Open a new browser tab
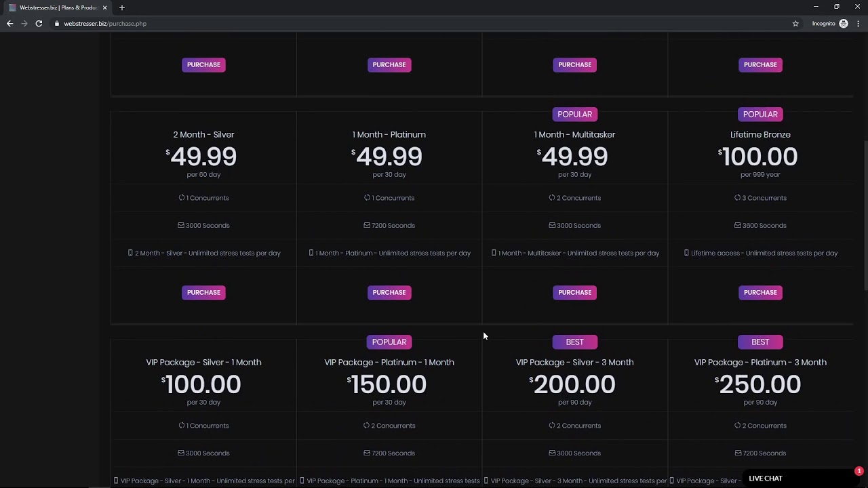 (122, 7)
